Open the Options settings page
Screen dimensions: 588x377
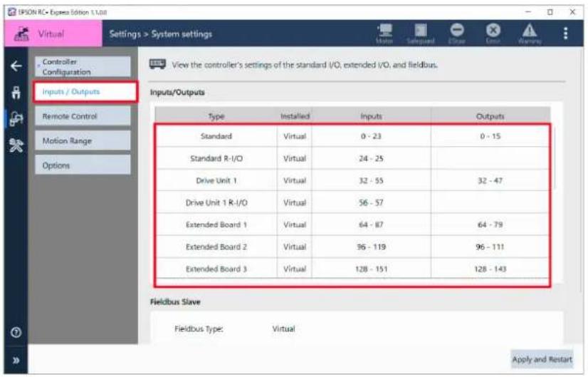83,165
